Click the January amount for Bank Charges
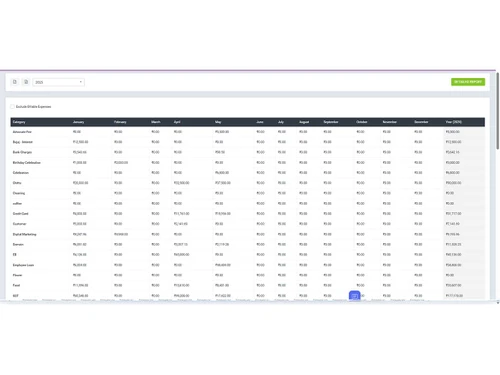The height and width of the screenshot is (375, 500). point(80,152)
